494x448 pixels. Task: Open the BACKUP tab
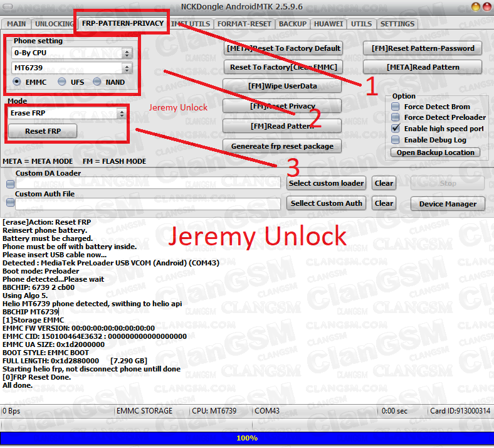tap(293, 24)
